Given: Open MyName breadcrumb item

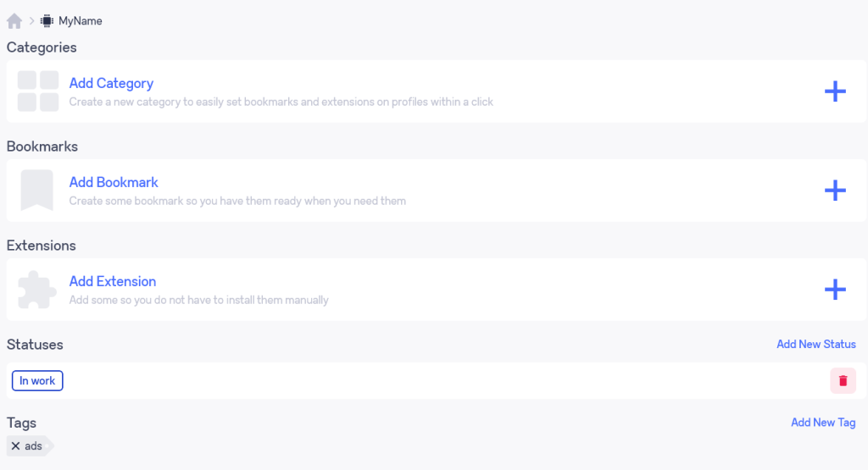Looking at the screenshot, I should click(x=81, y=21).
